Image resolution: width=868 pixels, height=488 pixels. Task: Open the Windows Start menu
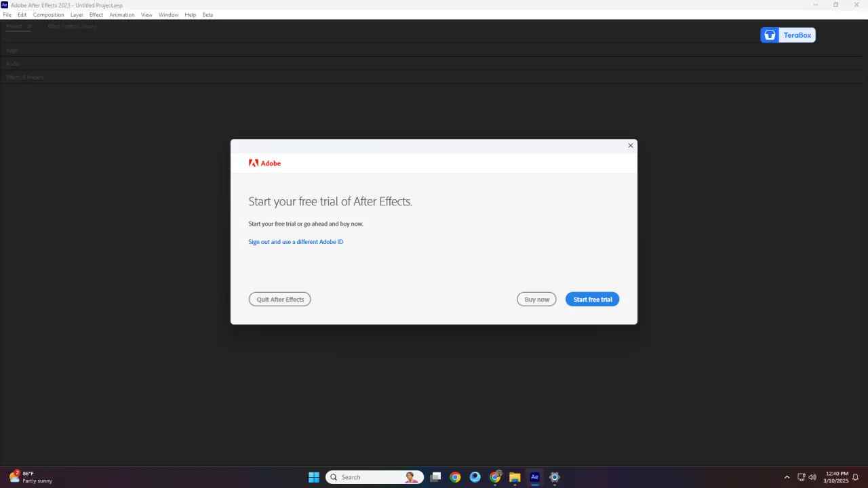click(314, 477)
